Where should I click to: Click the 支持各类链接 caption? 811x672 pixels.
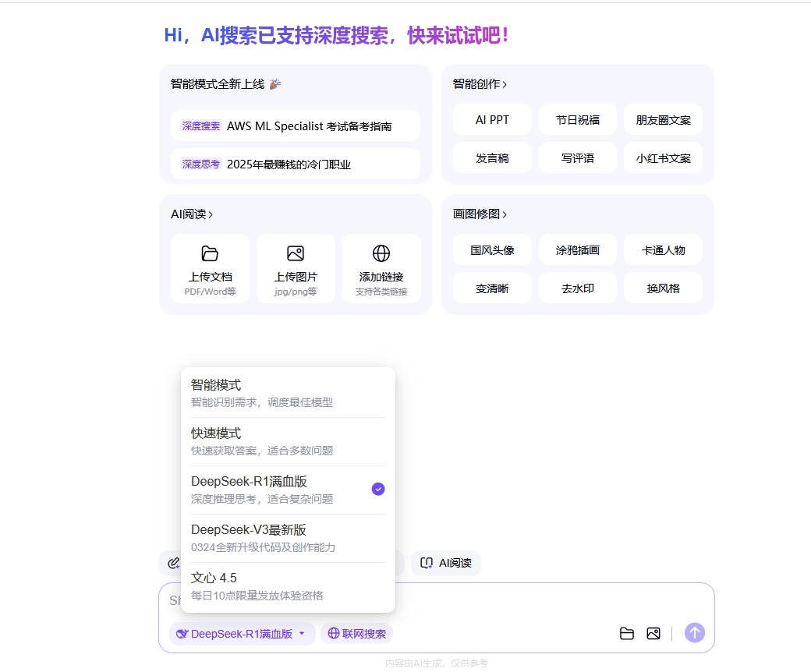(x=381, y=292)
